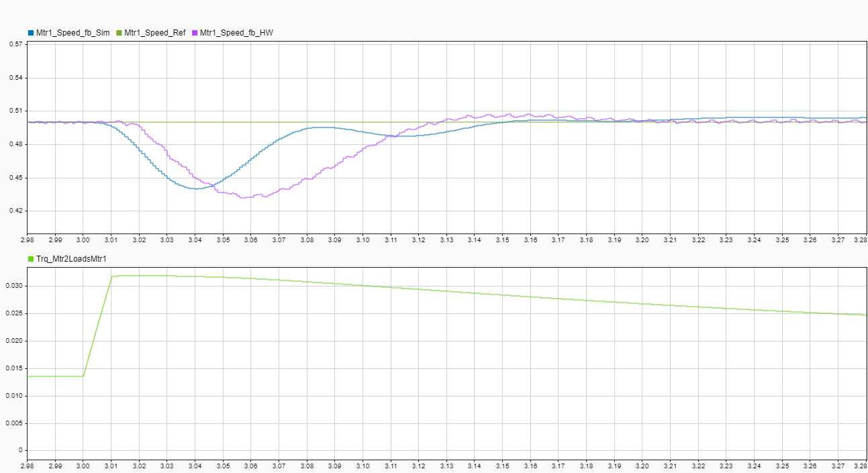Click the 0.030 y-axis label on torque plot
The width and height of the screenshot is (868, 473).
pos(13,286)
